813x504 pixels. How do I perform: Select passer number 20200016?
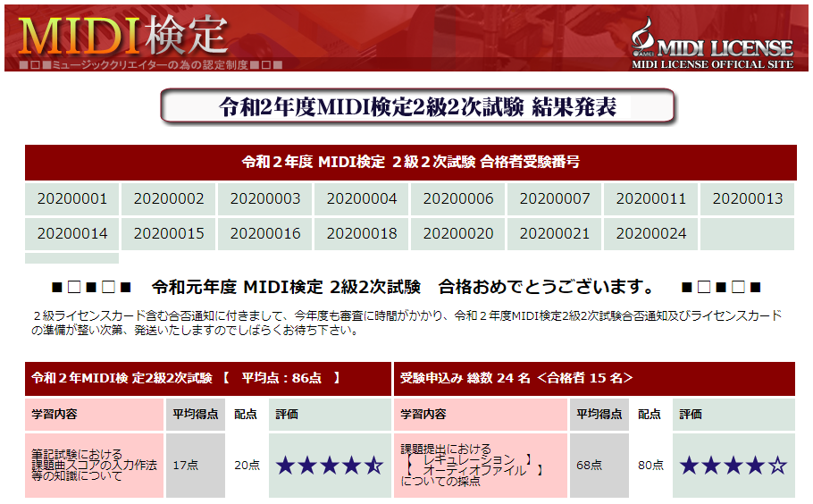[x=265, y=234]
